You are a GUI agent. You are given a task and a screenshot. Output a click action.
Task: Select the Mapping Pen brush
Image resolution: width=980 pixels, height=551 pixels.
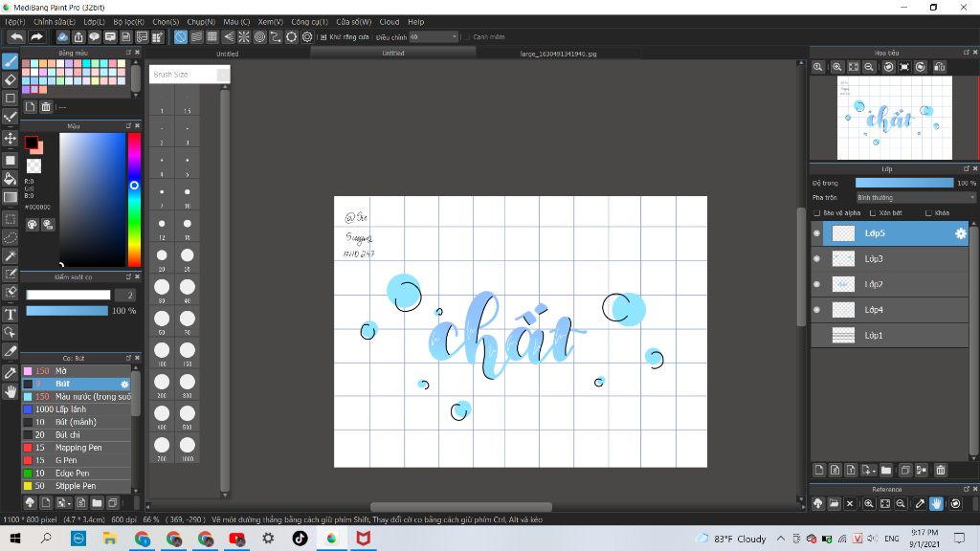[77, 448]
